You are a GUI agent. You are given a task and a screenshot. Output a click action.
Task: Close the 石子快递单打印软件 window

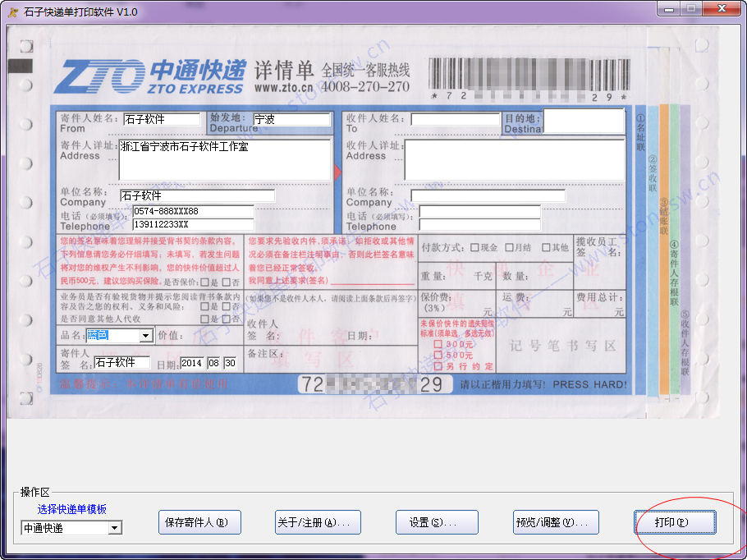722,8
